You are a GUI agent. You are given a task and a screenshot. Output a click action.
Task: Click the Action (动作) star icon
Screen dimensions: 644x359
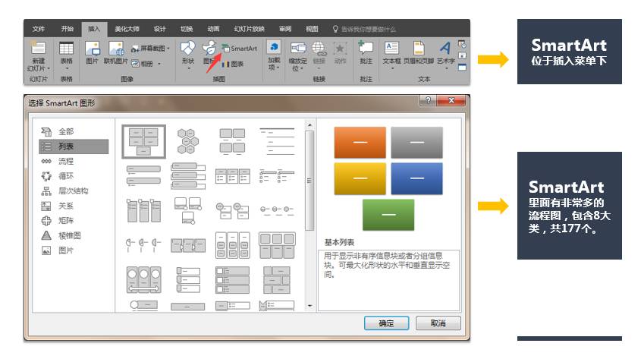coord(340,48)
